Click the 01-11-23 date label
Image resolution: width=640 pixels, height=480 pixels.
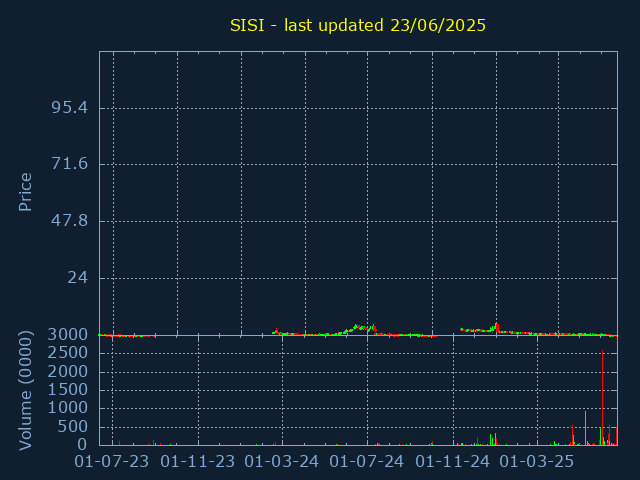tap(198, 462)
